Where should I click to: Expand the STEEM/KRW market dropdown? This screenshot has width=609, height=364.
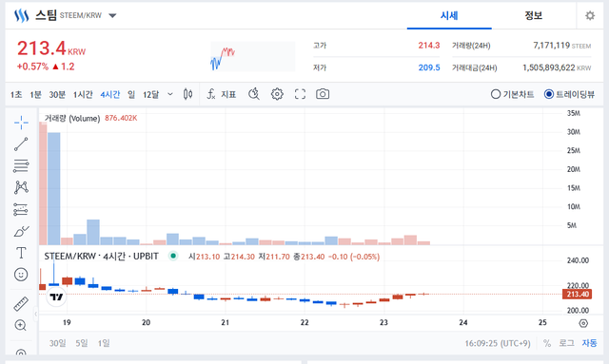point(112,15)
